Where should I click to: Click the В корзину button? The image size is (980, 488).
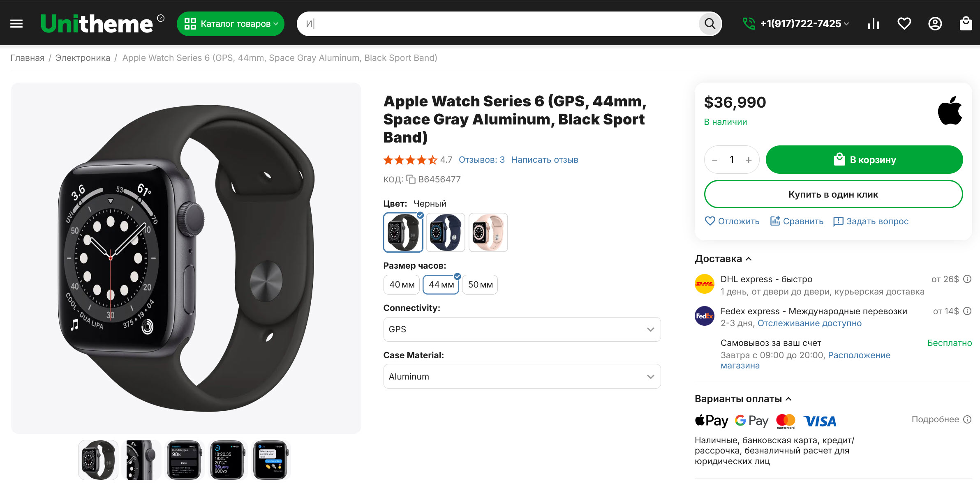coord(864,160)
